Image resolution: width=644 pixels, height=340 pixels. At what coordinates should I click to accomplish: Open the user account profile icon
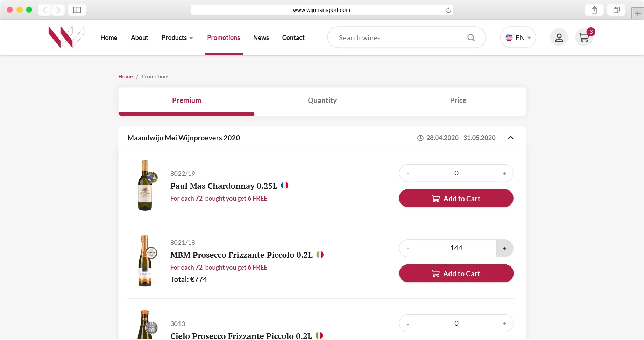pos(559,37)
